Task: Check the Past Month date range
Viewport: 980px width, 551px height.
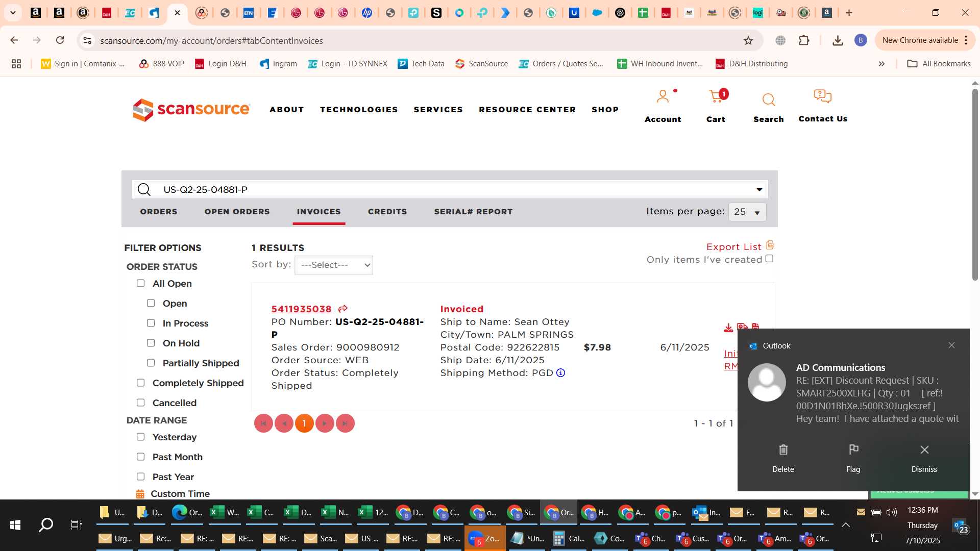Action: click(140, 457)
